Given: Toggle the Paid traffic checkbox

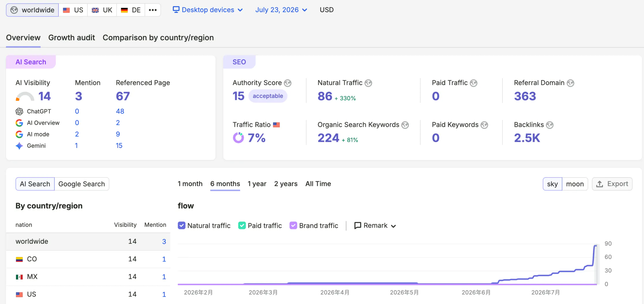Looking at the screenshot, I should pos(242,225).
